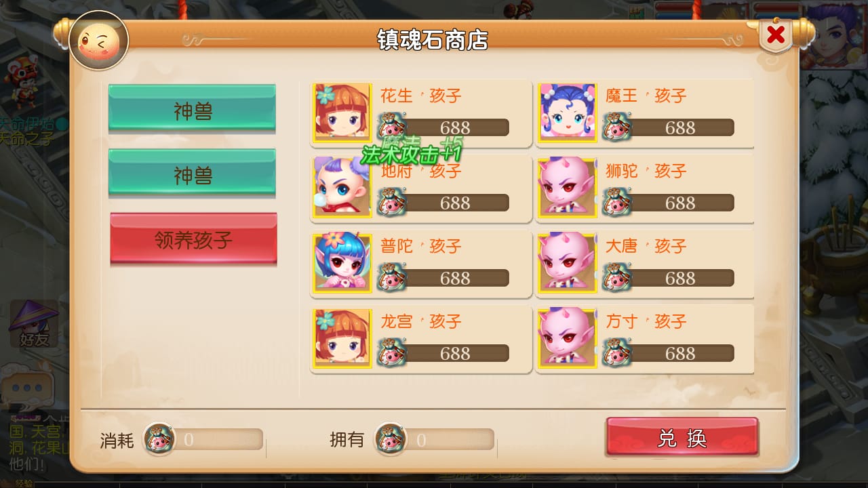
Task: Pick the 狮驼 孩子 pink demon portrait
Action: tap(568, 188)
